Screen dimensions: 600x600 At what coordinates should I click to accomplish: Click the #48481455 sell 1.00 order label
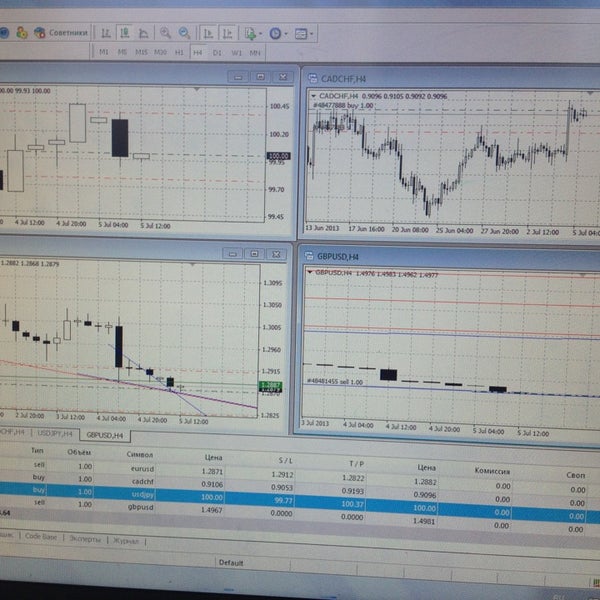[x=335, y=382]
